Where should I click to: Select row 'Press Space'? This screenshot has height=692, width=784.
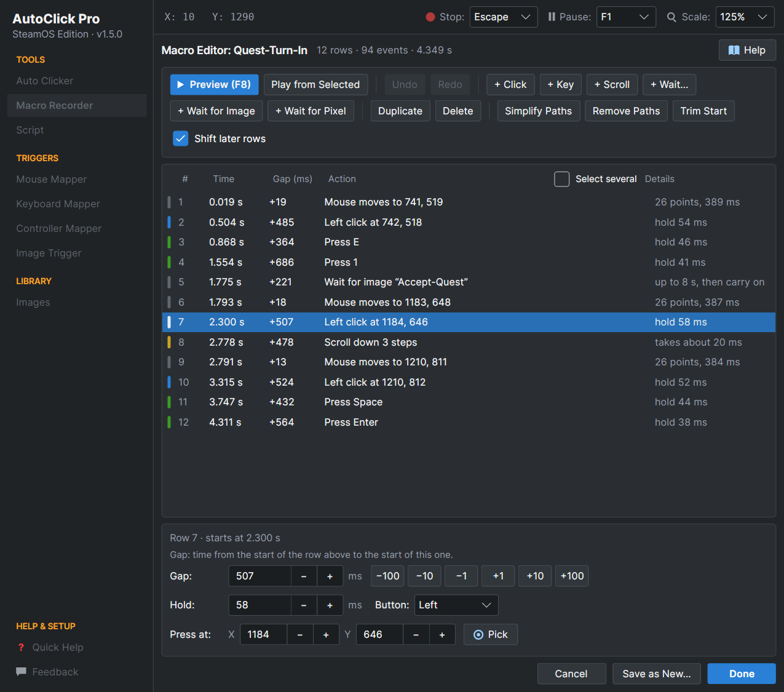point(469,402)
